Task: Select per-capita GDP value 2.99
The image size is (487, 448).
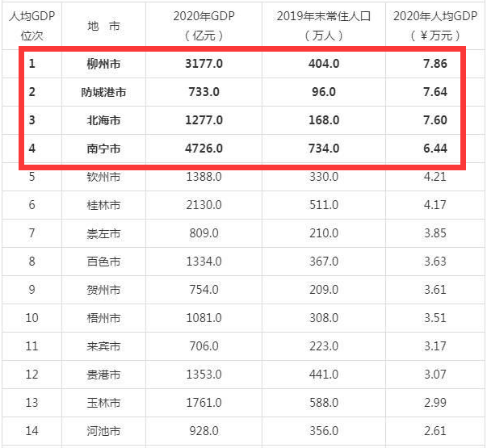Action: [x=435, y=403]
